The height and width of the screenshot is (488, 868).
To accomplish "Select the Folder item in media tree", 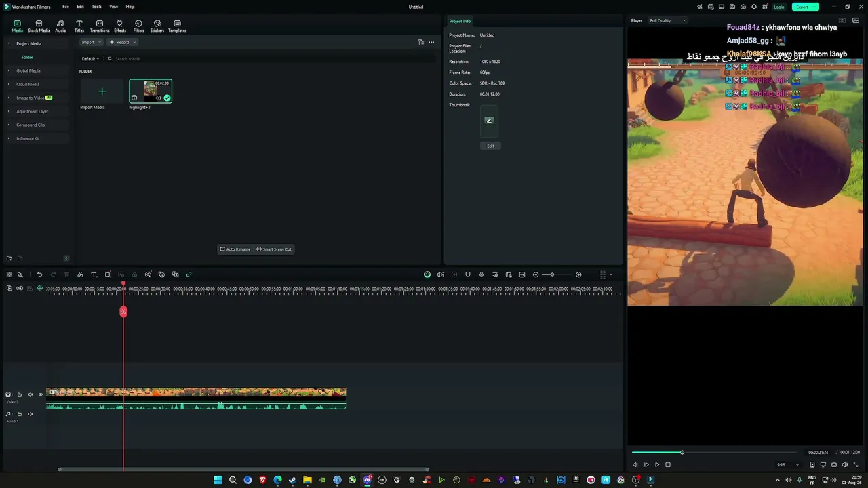I will 27,57.
